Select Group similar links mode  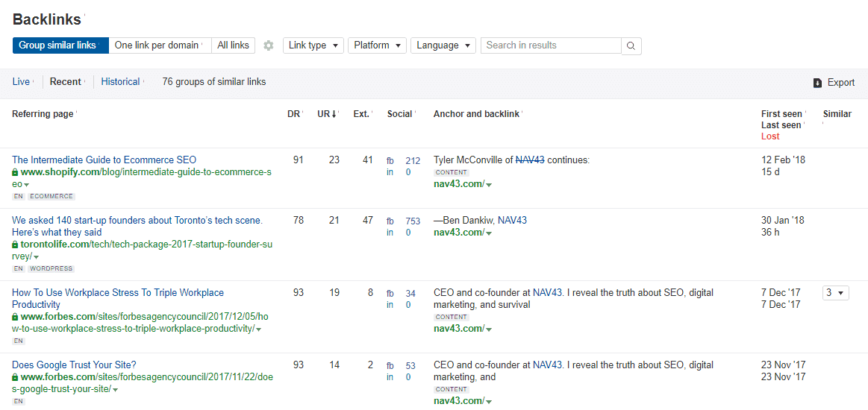[60, 45]
